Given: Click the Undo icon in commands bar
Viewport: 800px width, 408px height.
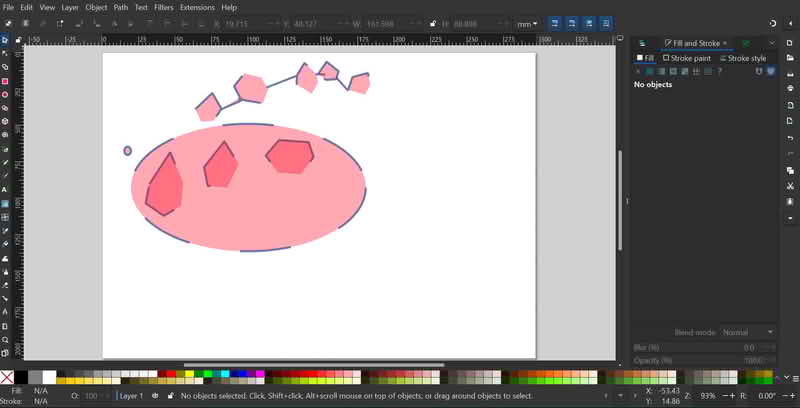Looking at the screenshot, I should 790,138.
